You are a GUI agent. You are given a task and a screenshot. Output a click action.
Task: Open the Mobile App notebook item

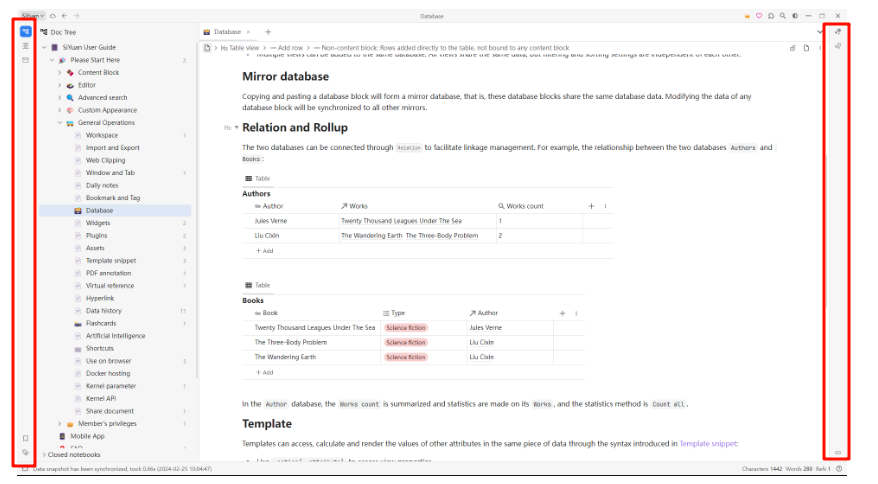(x=87, y=436)
